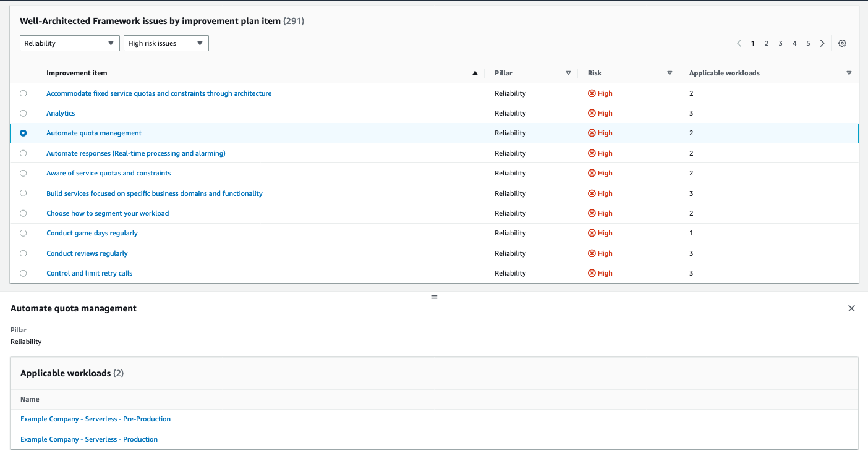Select the radio button for Analytics
The image size is (868, 459).
(23, 113)
